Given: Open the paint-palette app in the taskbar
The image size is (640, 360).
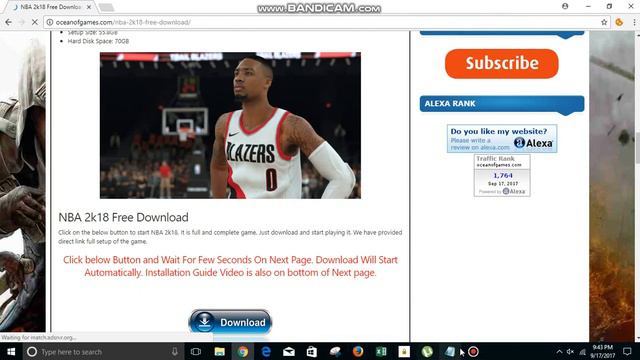Looking at the screenshot, I should [x=335, y=351].
